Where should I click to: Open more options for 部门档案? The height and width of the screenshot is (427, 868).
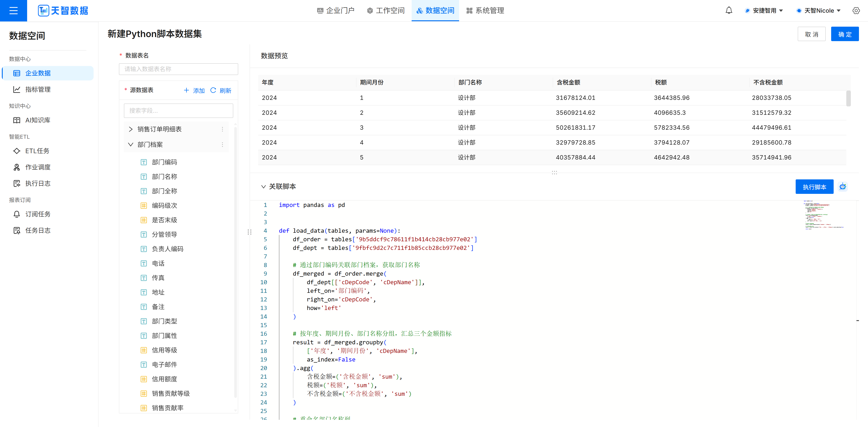click(222, 144)
